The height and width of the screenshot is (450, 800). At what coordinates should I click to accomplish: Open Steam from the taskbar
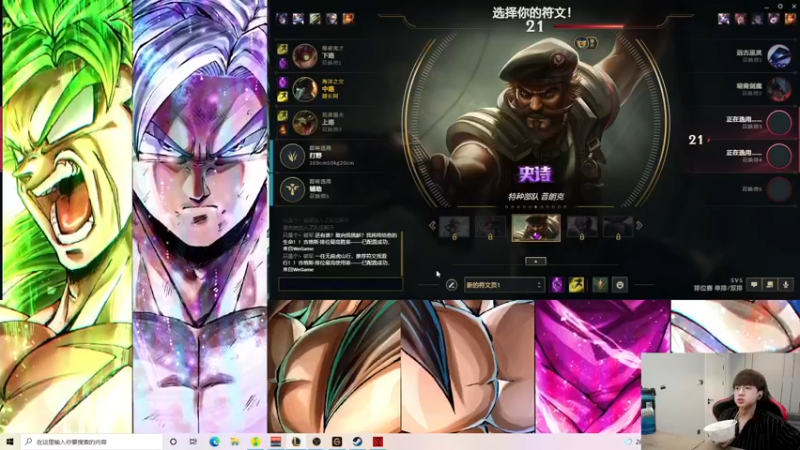[x=357, y=441]
